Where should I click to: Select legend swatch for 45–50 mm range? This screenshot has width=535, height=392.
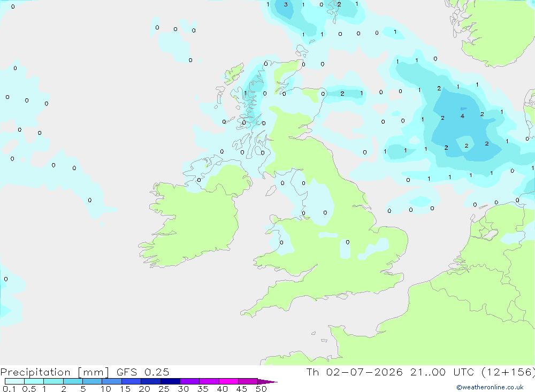click(x=248, y=381)
